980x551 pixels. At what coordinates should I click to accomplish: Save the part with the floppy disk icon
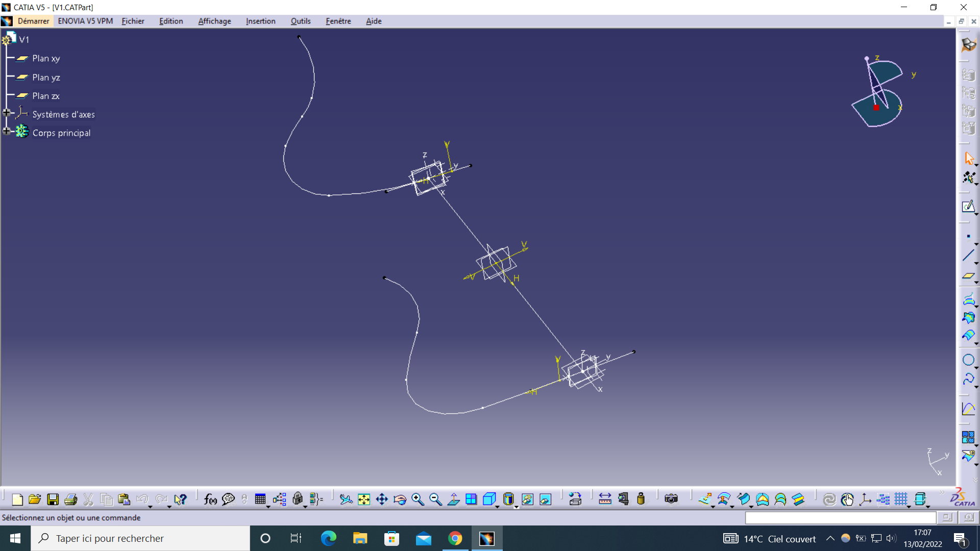pyautogui.click(x=53, y=499)
